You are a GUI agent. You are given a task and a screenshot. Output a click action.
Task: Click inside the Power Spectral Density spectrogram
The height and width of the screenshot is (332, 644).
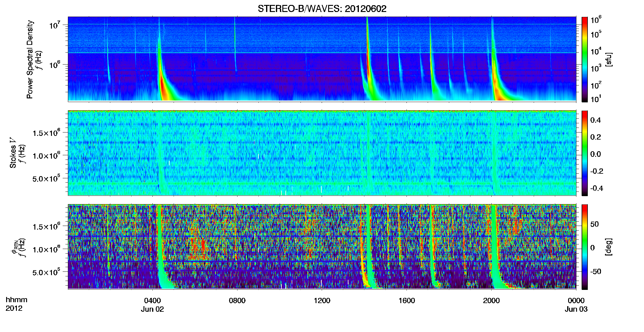pos(322,59)
